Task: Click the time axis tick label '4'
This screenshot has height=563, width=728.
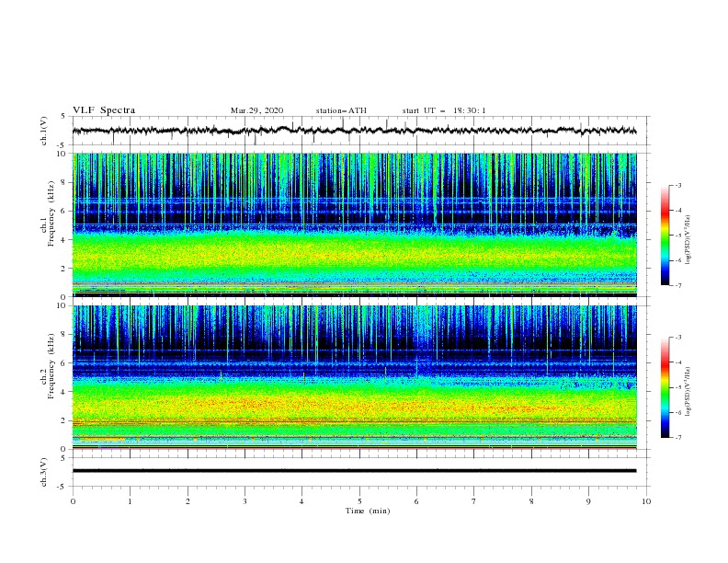Action: point(301,501)
